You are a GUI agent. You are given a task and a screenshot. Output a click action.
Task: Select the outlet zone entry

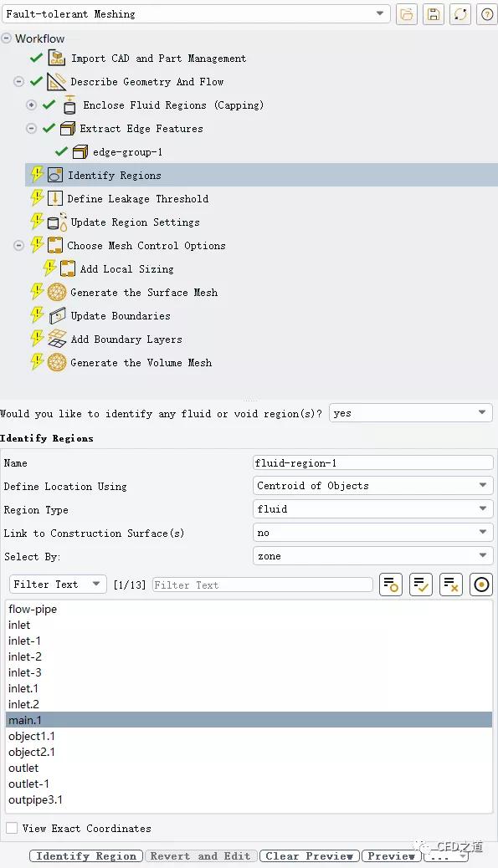pyautogui.click(x=249, y=768)
